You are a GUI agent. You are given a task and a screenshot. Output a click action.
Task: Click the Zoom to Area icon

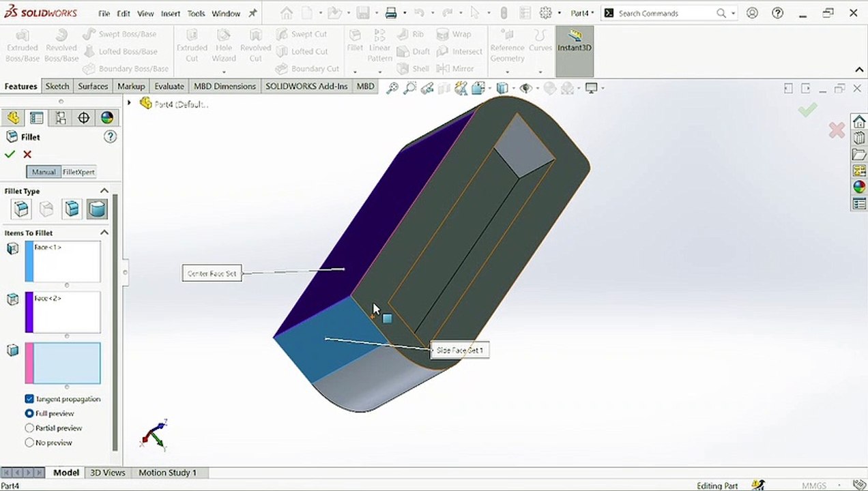tap(409, 88)
